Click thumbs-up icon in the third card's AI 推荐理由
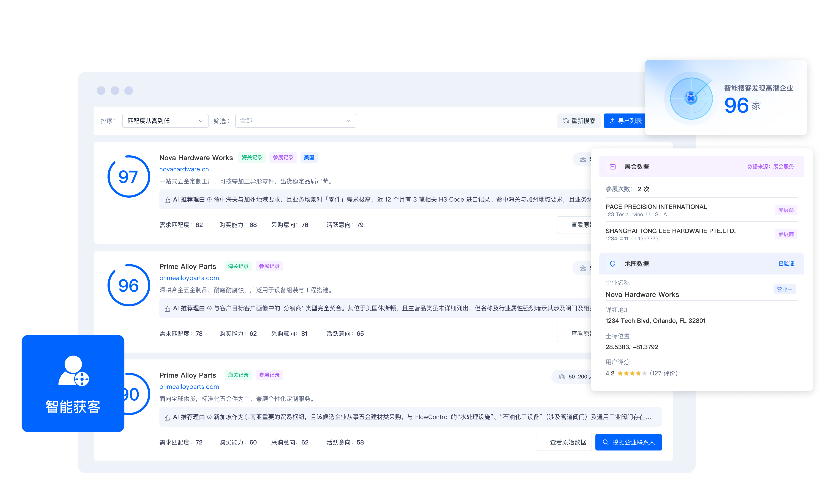This screenshot has height=504, width=829. tap(167, 417)
